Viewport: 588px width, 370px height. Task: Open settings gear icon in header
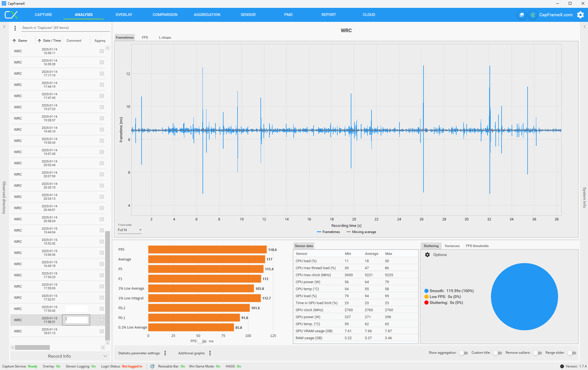coord(580,15)
